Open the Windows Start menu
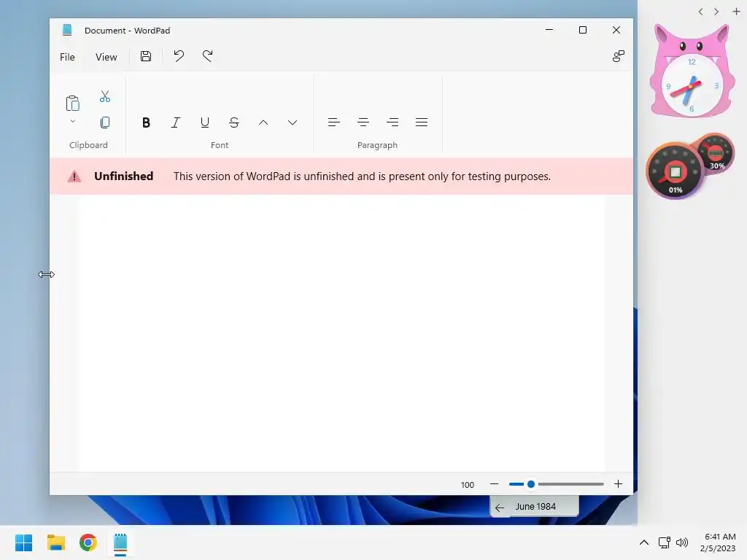Image resolution: width=747 pixels, height=560 pixels. [24, 542]
